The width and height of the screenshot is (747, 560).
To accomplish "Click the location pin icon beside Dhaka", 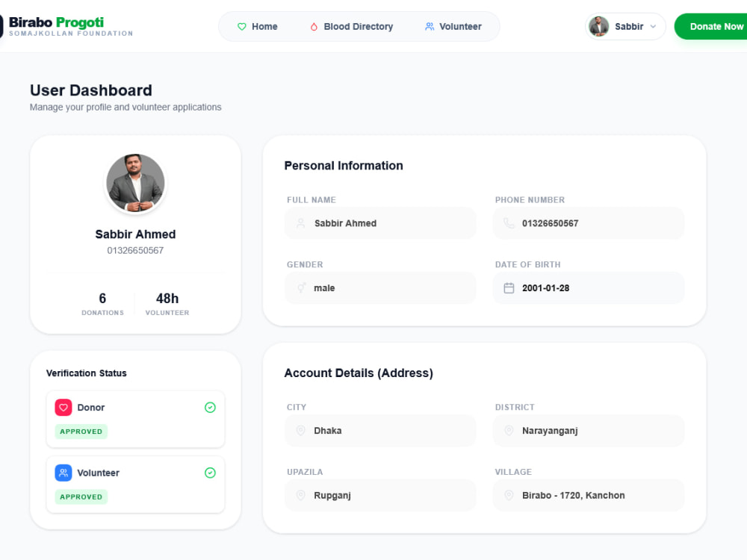I will [300, 431].
